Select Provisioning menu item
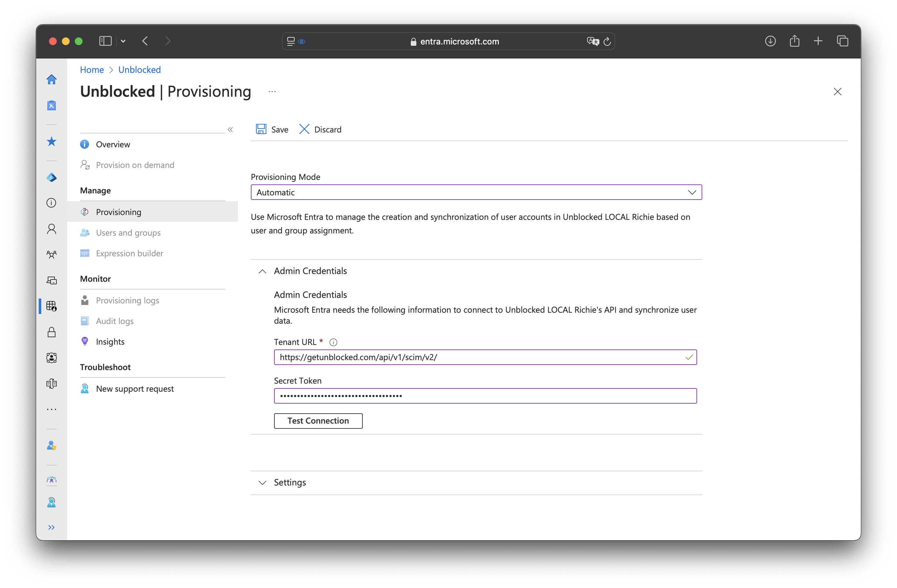 pyautogui.click(x=153, y=212)
